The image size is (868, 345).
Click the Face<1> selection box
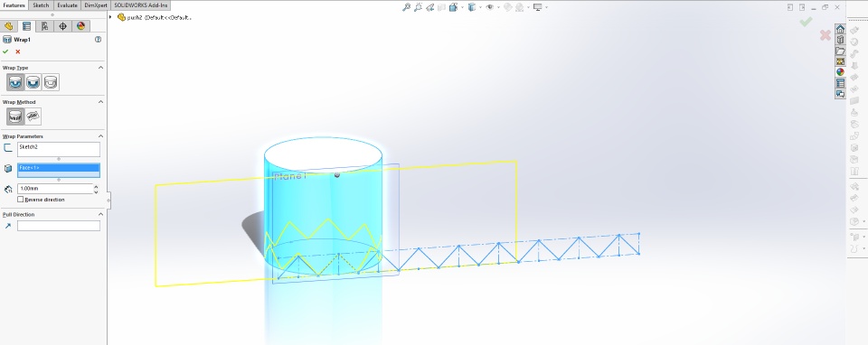(59, 171)
